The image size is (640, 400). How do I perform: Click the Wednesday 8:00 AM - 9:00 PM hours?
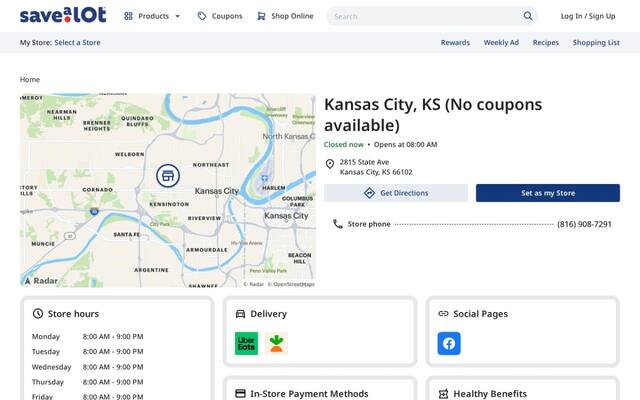(113, 367)
